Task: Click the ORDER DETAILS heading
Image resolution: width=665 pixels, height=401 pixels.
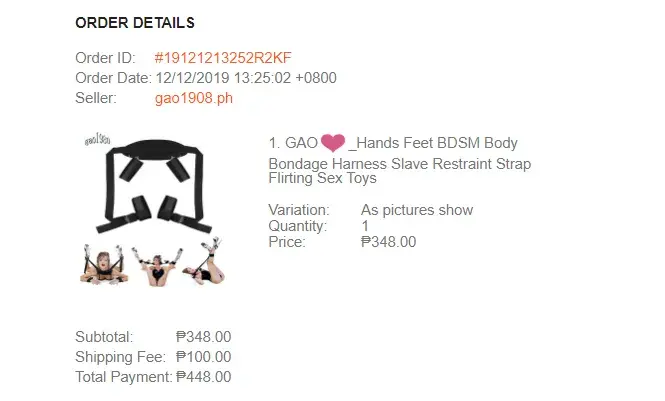Action: point(135,23)
